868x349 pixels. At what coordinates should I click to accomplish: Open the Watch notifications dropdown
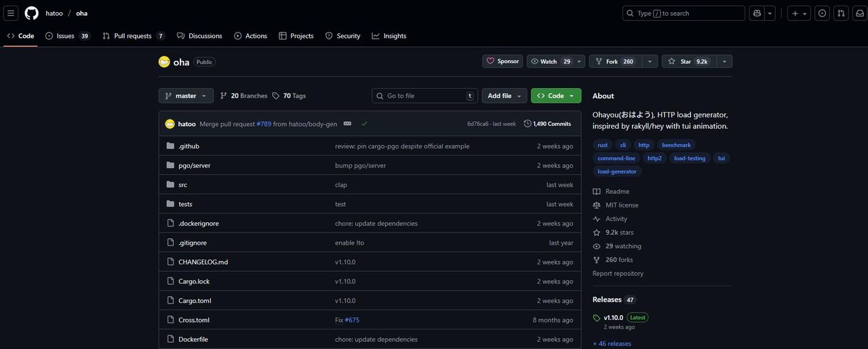click(x=557, y=61)
